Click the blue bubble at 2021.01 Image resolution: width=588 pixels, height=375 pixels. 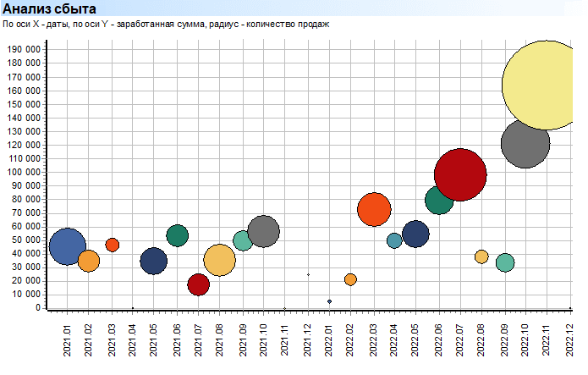[68, 246]
